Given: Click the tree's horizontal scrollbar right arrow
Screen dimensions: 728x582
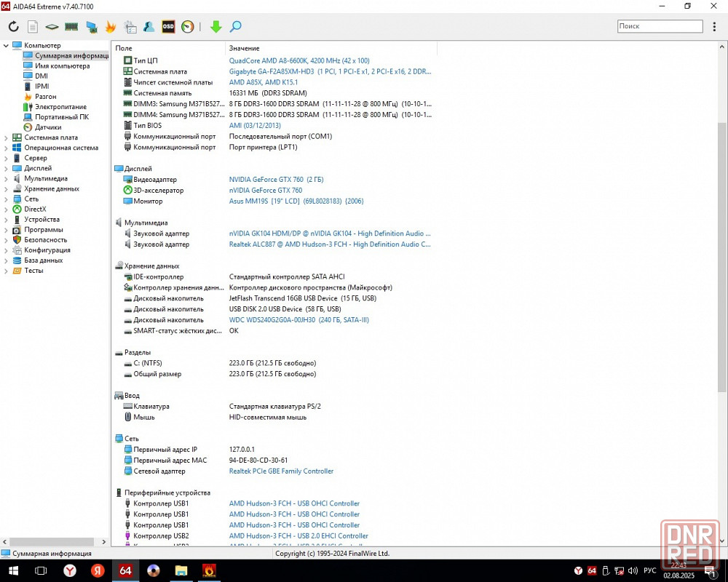Looking at the screenshot, I should 103,541.
